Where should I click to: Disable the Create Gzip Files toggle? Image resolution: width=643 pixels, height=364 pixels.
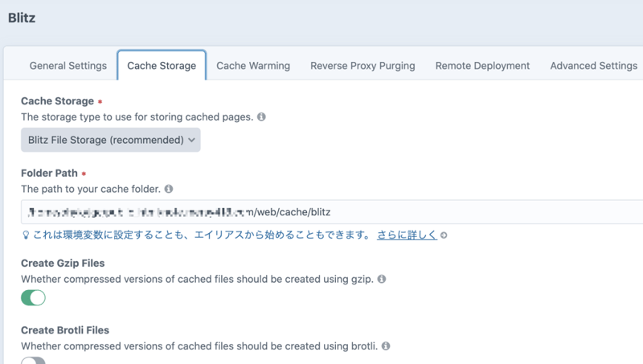(33, 298)
